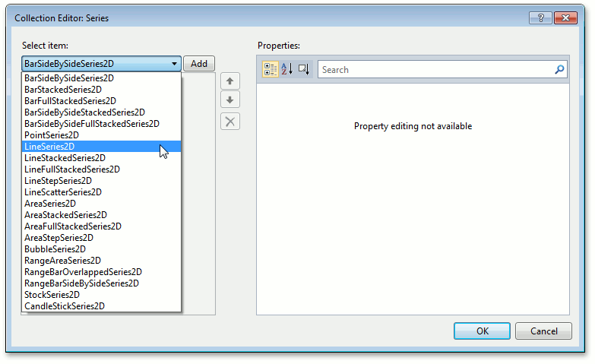Select BubbleSeries2D option
This screenshot has width=595, height=364.
[x=101, y=249]
